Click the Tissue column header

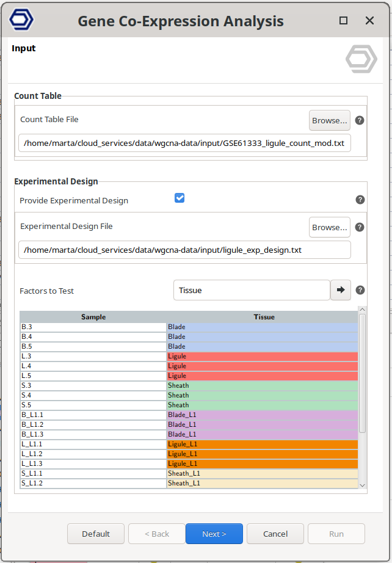pos(264,317)
